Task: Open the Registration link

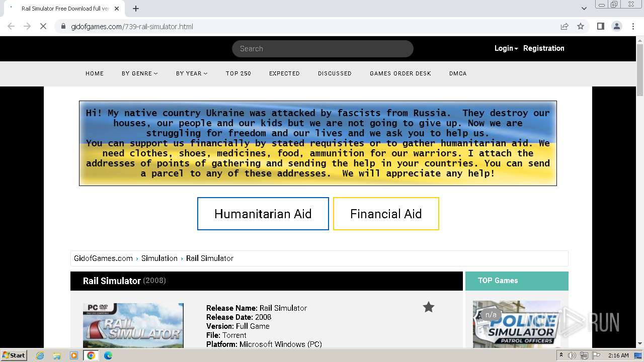Action: point(543,48)
